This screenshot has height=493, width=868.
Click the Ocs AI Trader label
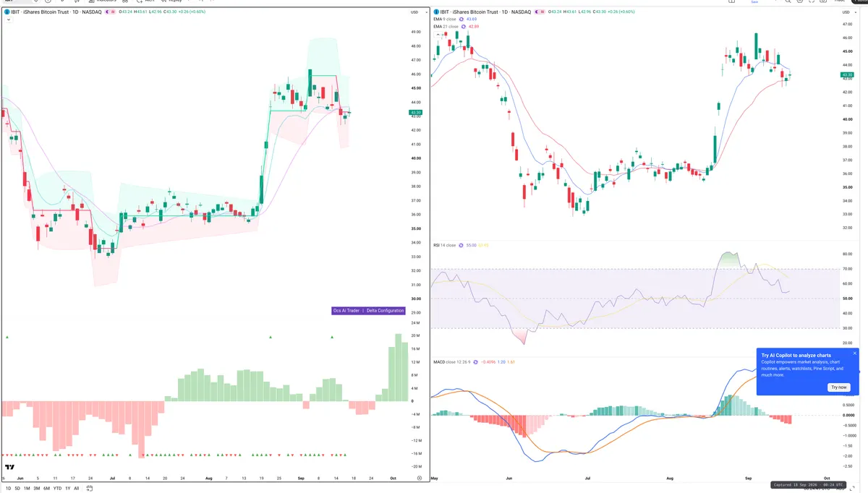tap(346, 310)
